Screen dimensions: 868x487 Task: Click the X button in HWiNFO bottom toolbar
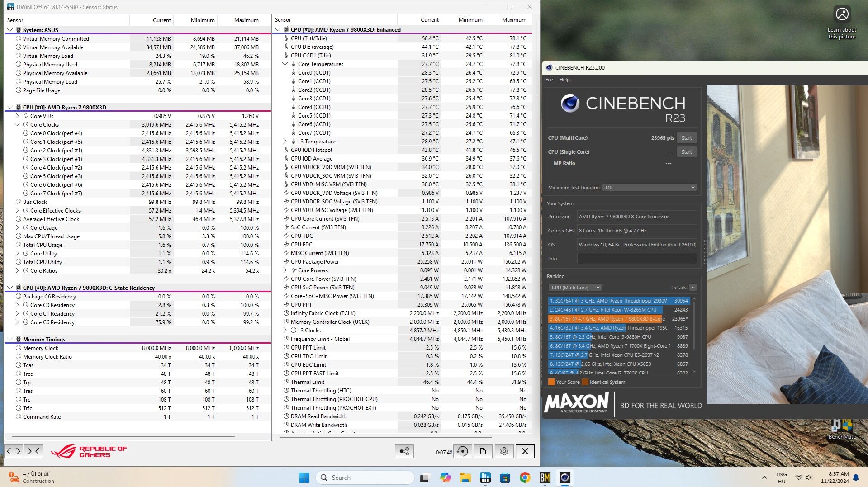point(525,451)
